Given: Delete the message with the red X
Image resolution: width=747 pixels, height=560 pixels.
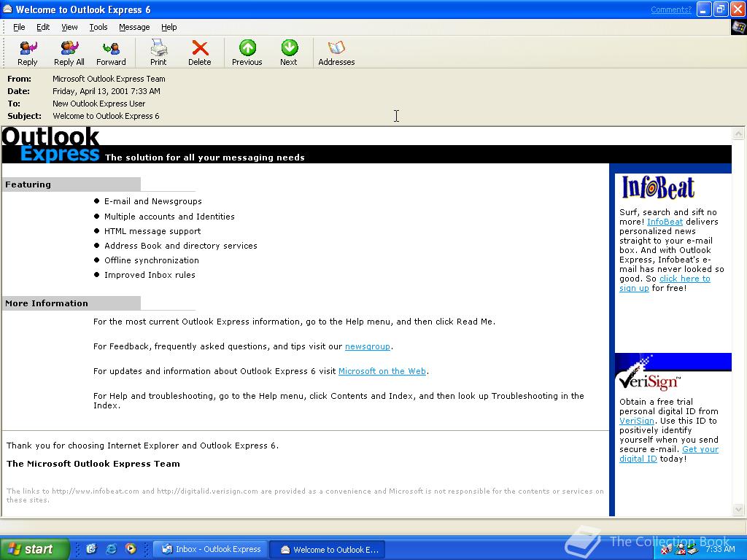Looking at the screenshot, I should pos(200,52).
